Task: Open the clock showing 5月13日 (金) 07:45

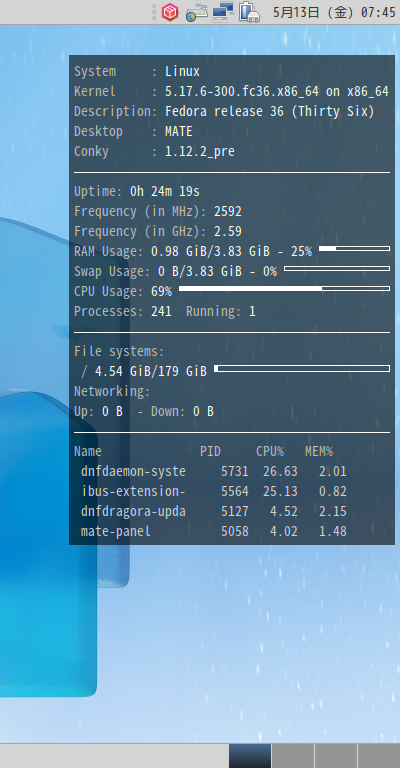Action: (x=334, y=12)
